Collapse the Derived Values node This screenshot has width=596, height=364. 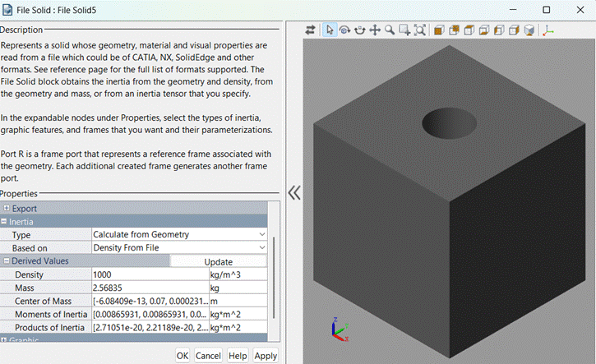coord(6,261)
